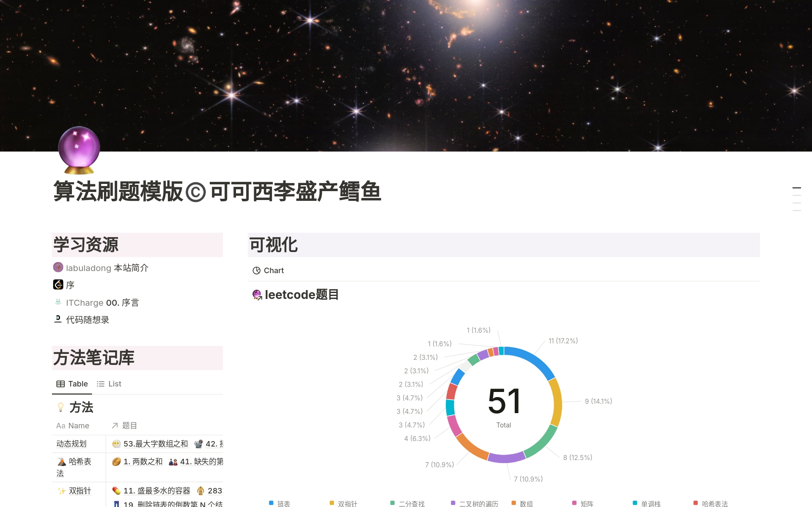This screenshot has height=507, width=812.
Task: Switch to the Table view tab
Action: click(x=72, y=384)
